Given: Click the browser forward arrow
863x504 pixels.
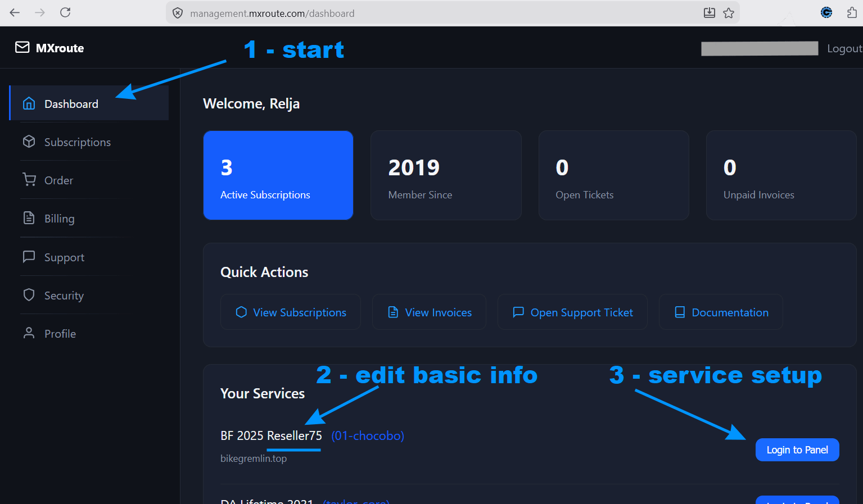Looking at the screenshot, I should pyautogui.click(x=40, y=12).
